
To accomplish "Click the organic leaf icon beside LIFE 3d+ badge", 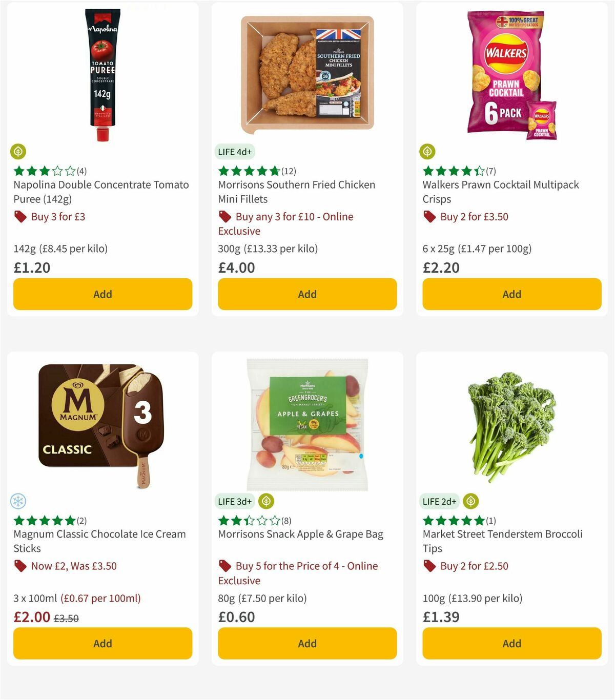I will click(x=266, y=501).
